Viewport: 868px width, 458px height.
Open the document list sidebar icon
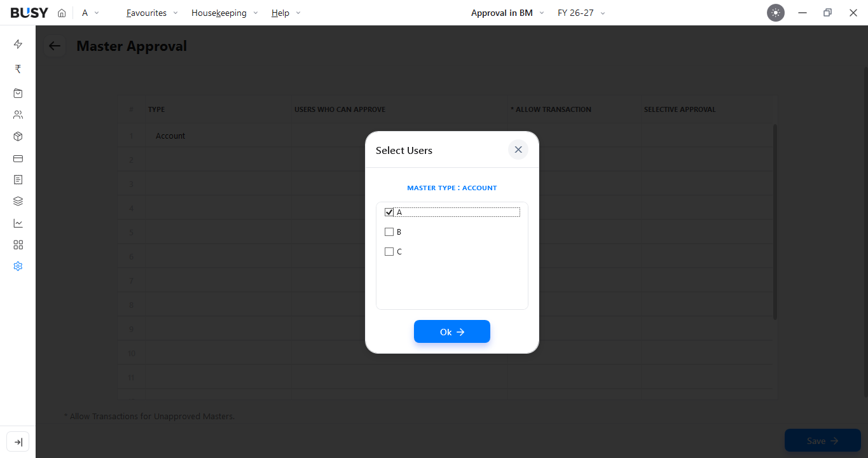pos(18,180)
